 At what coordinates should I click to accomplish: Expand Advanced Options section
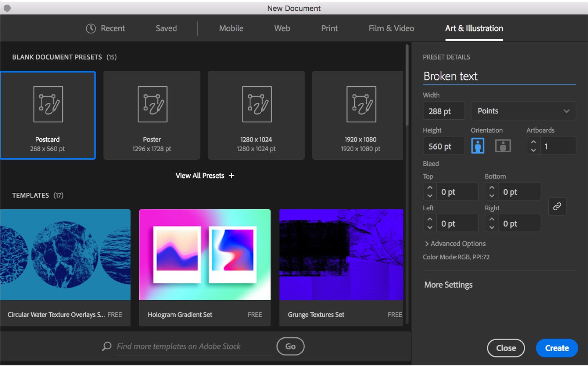[455, 244]
